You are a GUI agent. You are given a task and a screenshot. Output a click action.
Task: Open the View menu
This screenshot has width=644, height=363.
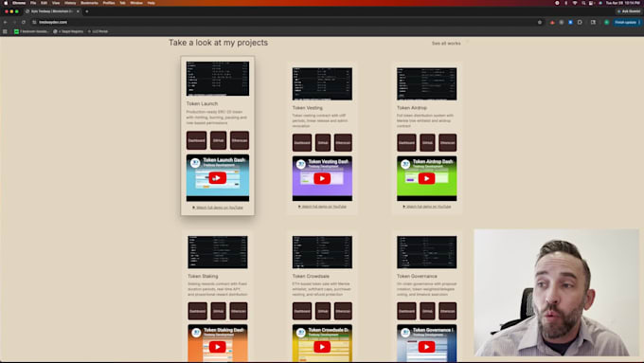[x=56, y=3]
